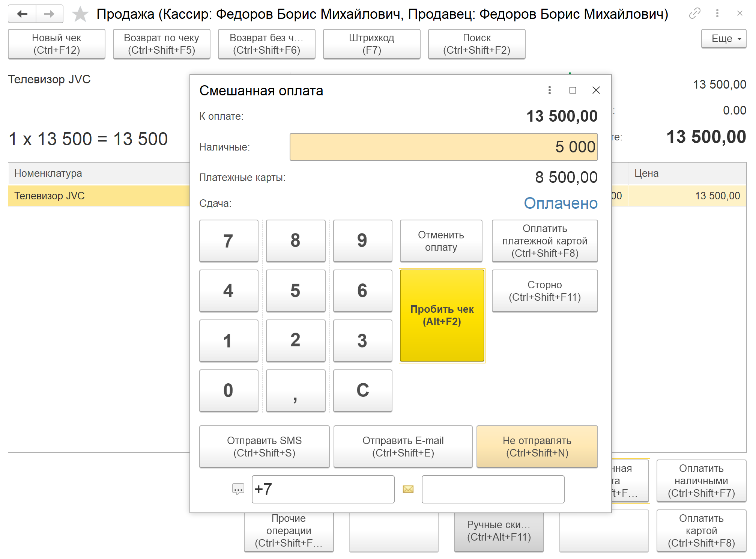Expand the Еще dropdown menu
This screenshot has width=756, height=559.
coord(723,39)
